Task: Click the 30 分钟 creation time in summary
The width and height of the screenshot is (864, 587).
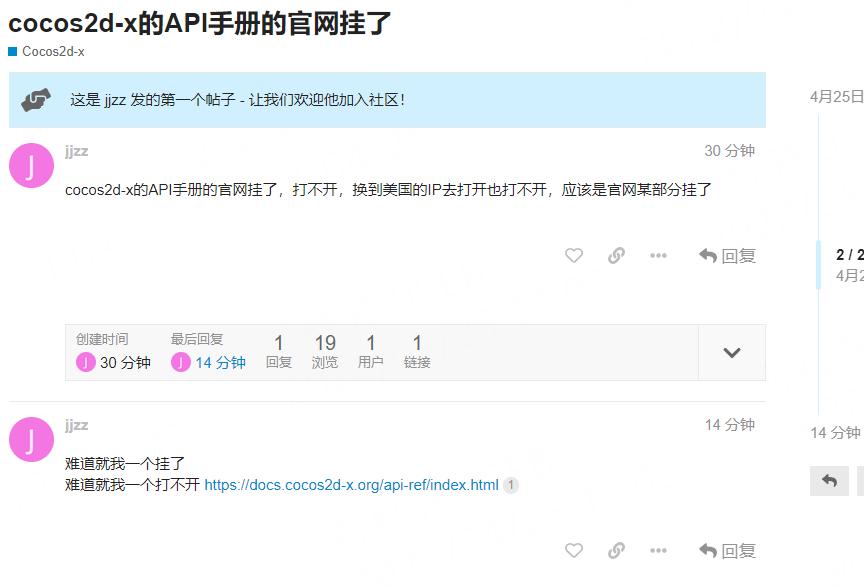Action: coord(125,363)
